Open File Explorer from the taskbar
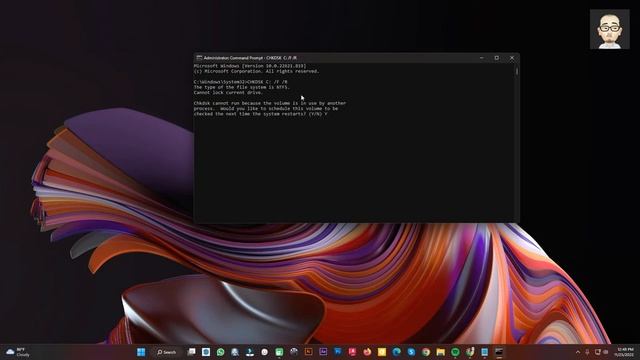 pos(440,352)
